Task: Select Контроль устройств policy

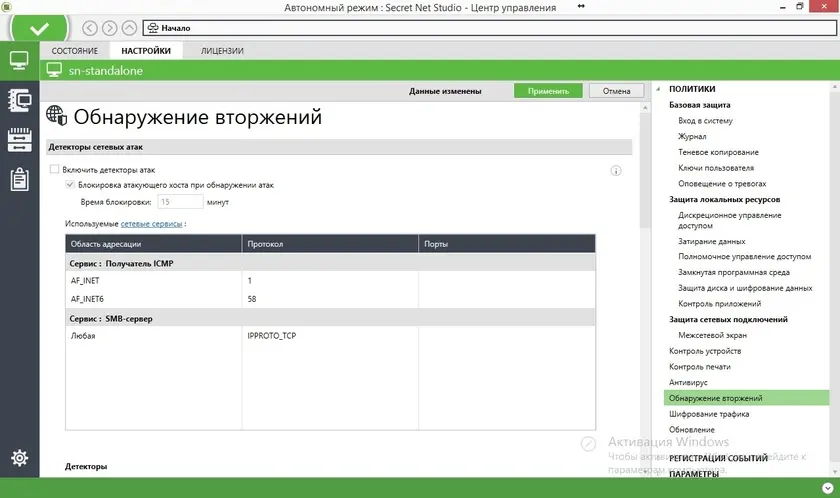Action: click(704, 351)
